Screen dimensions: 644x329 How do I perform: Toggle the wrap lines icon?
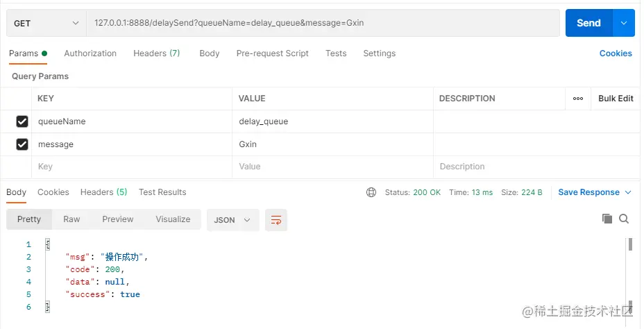click(x=276, y=220)
